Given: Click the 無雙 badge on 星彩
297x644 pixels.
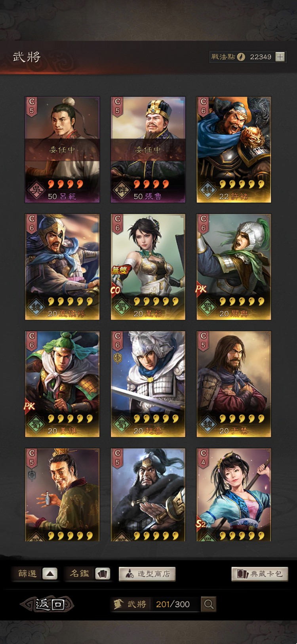Looking at the screenshot, I should [x=120, y=271].
